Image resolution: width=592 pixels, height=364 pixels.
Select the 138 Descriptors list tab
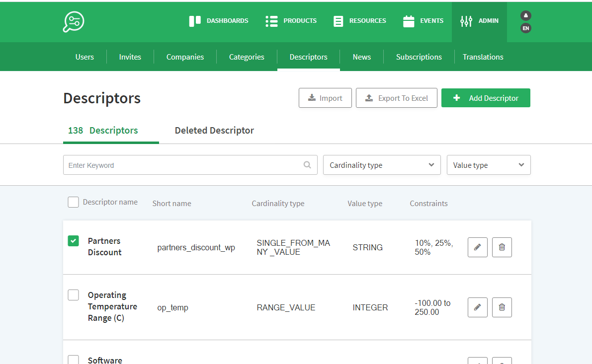point(111,131)
